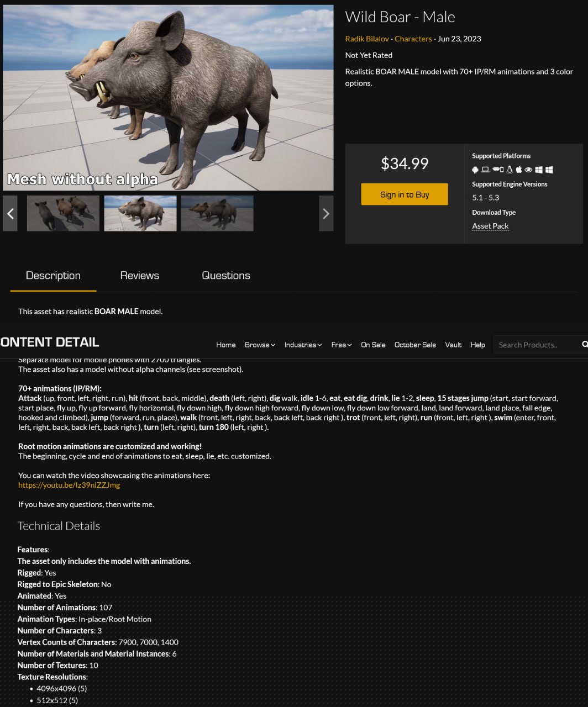Image resolution: width=588 pixels, height=707 pixels.
Task: Select the first boar thumbnail in the gallery
Action: coord(63,213)
